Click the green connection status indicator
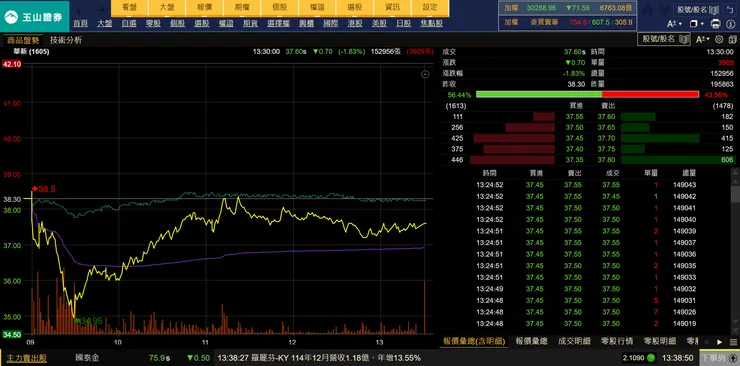The height and width of the screenshot is (366, 740). tap(651, 358)
